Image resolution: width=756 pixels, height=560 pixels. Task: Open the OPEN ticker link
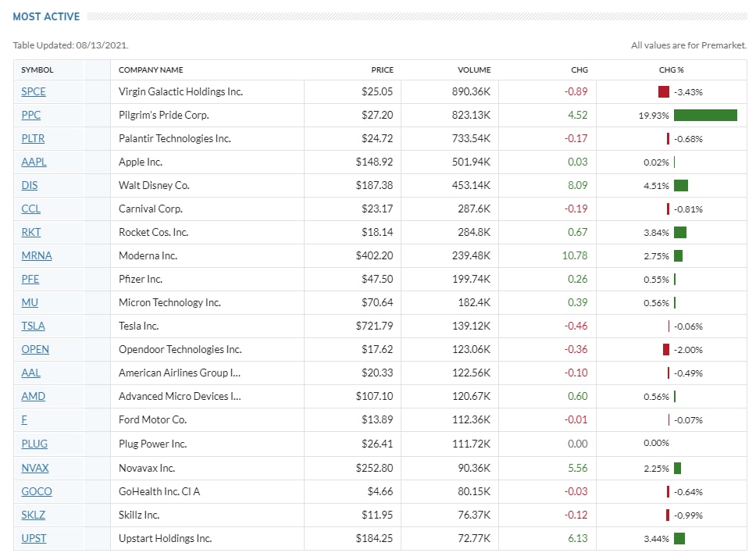(x=35, y=349)
